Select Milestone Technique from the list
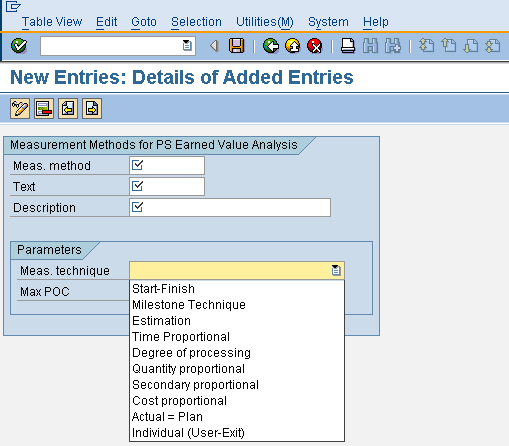The width and height of the screenshot is (509, 446). (x=189, y=305)
